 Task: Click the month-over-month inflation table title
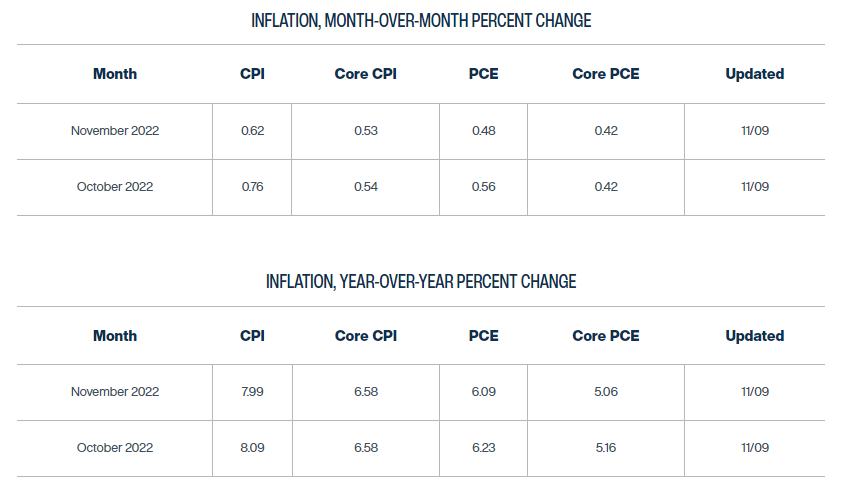tap(421, 21)
